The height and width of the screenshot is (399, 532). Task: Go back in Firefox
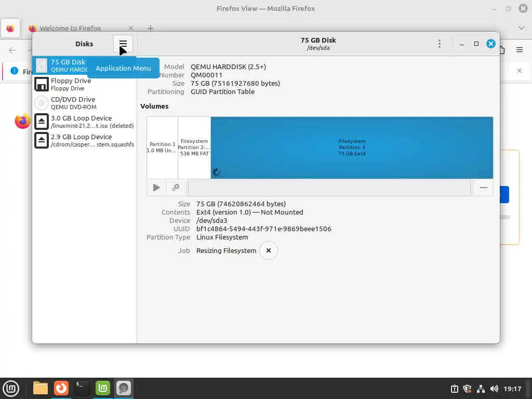[x=12, y=50]
